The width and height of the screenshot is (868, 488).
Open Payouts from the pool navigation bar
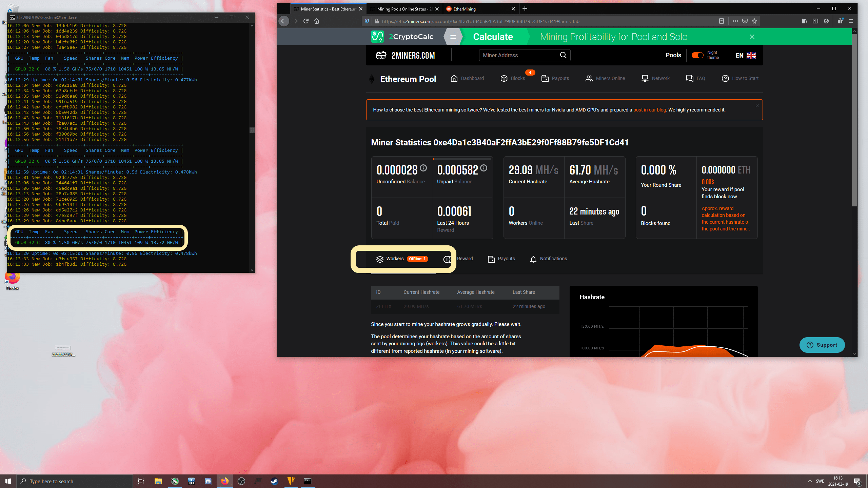coord(555,78)
